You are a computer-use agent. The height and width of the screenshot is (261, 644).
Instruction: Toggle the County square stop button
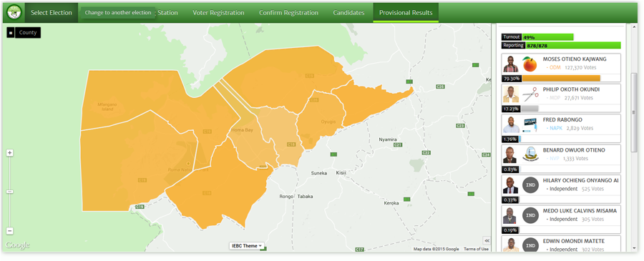[x=11, y=33]
